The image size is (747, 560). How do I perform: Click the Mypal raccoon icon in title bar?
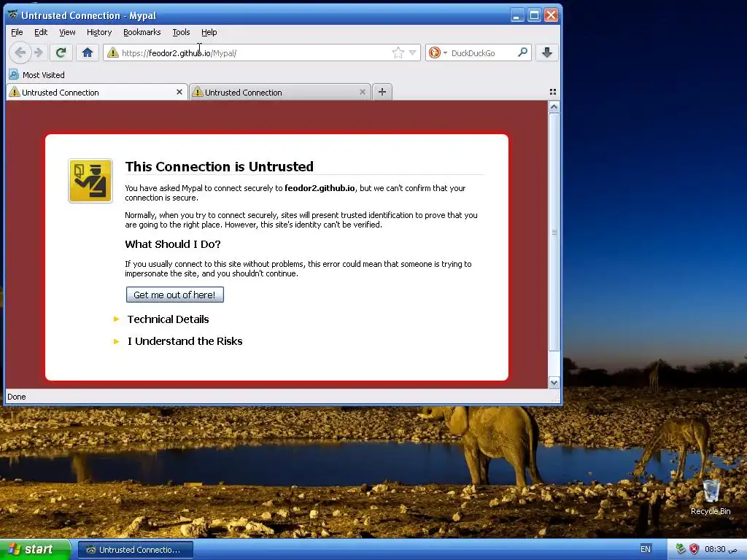[13, 15]
